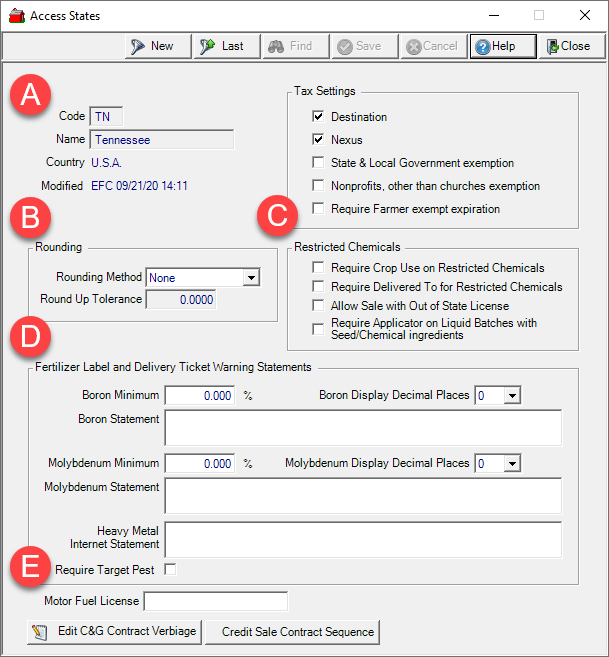Click the Boron Statement text box
609x657 pixels.
[x=362, y=427]
